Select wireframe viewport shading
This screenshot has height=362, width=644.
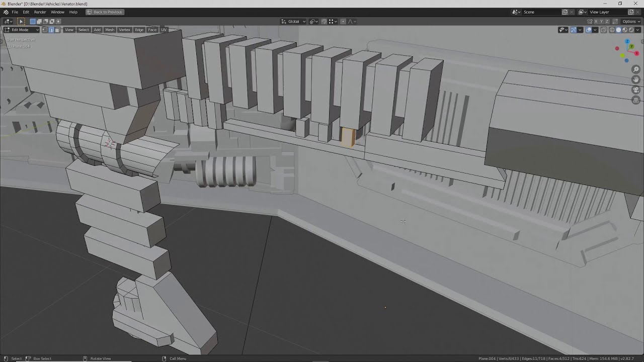[x=612, y=30]
